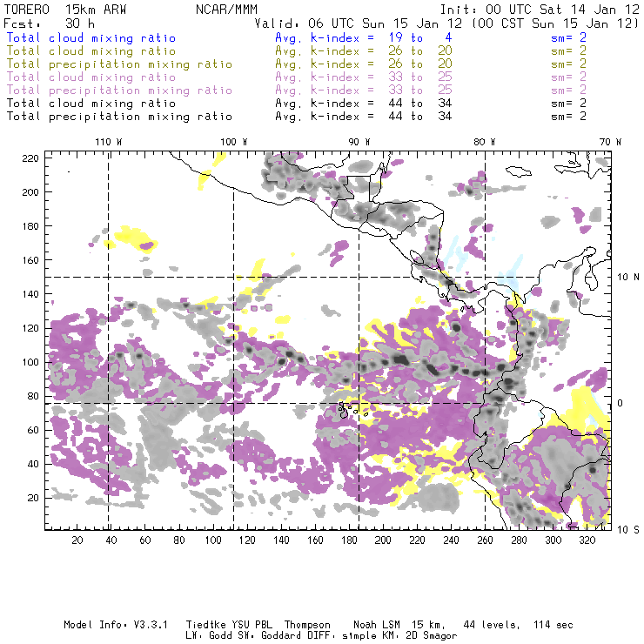Click the '10 S' latitude label

click(x=628, y=530)
